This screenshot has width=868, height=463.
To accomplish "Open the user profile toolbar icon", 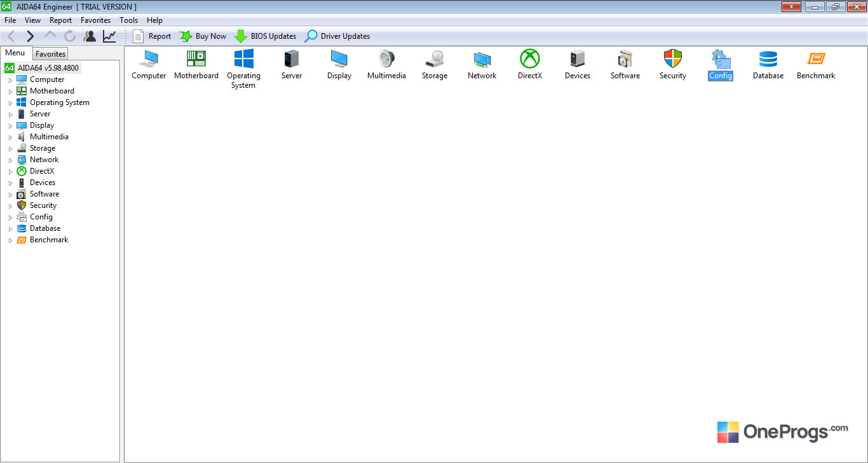I will coord(90,36).
